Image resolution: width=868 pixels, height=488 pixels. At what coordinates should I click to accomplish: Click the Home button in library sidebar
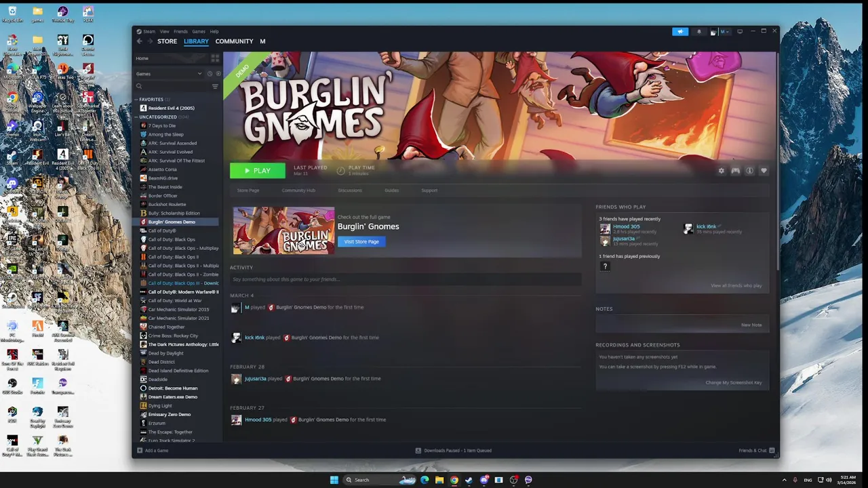171,58
